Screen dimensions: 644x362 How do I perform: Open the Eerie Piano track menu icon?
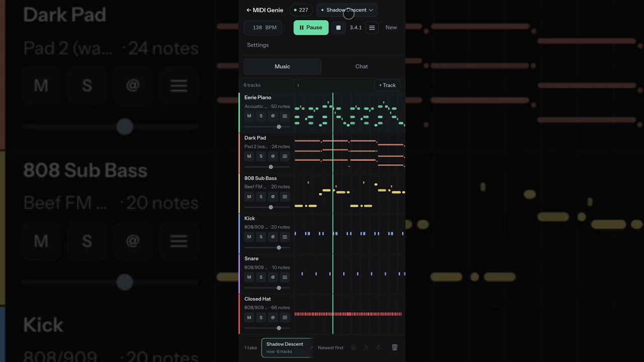coord(285,116)
